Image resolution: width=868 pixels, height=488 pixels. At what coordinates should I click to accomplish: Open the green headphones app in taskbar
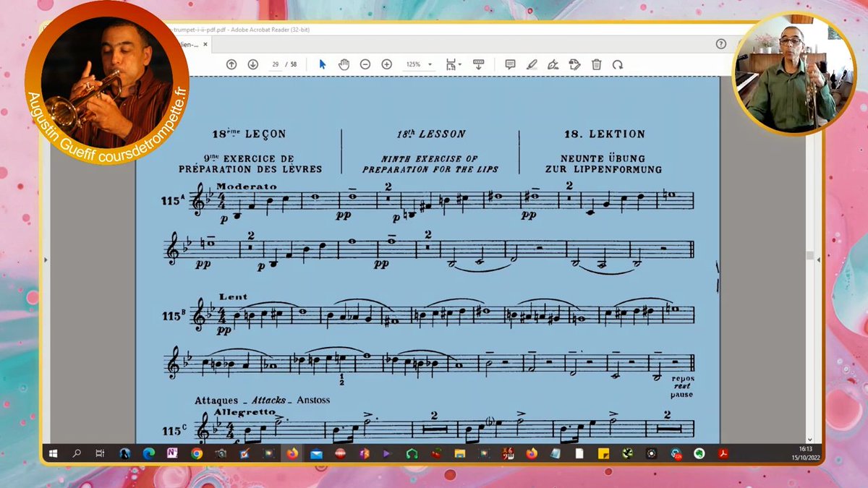click(412, 454)
